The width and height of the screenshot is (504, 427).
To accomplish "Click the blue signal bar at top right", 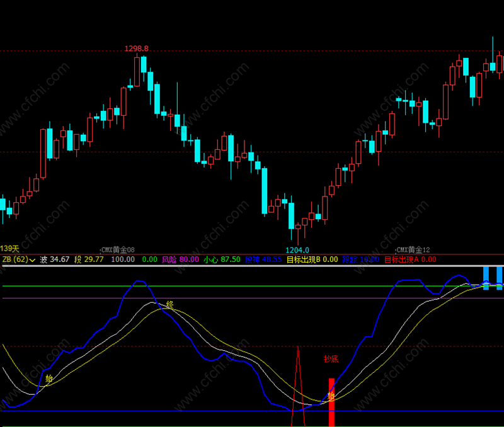I will [486, 278].
